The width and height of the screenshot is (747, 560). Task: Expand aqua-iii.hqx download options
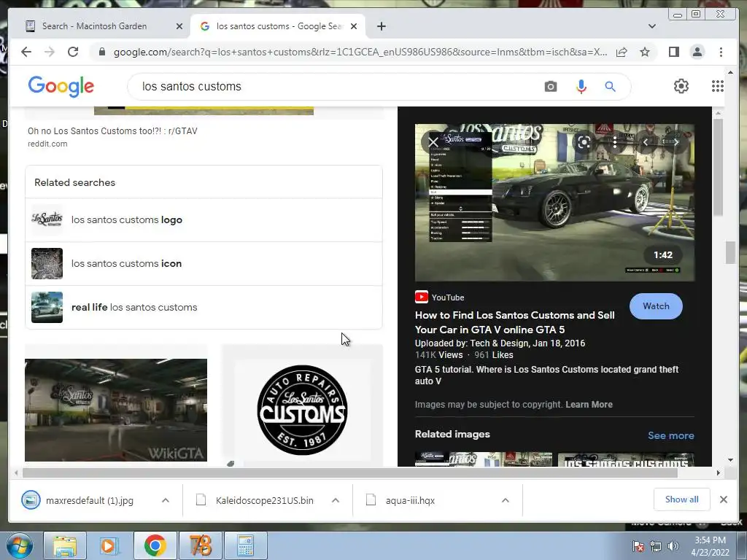[x=505, y=500]
